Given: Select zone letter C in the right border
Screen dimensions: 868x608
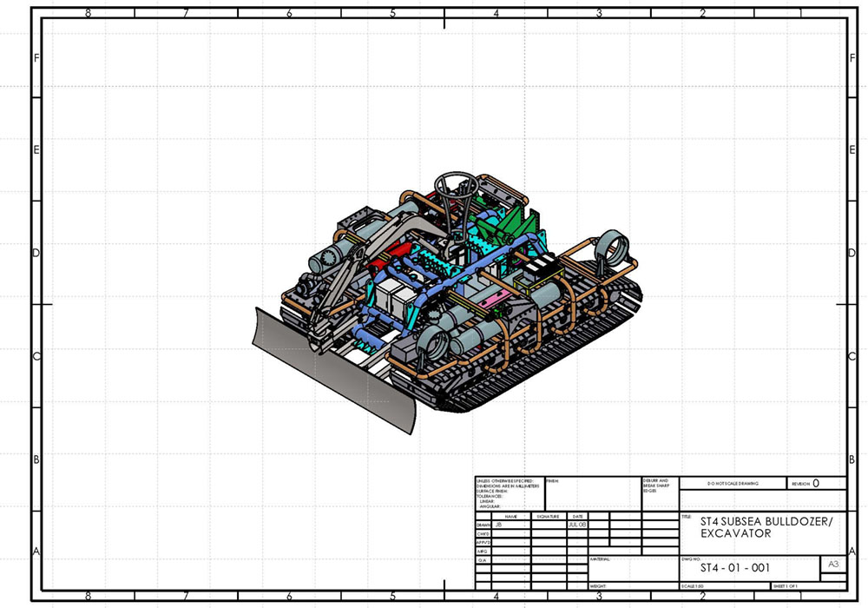Looking at the screenshot, I should [852, 356].
